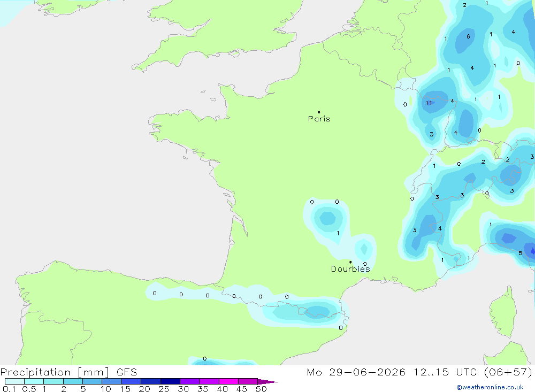
Task: Select the lightest cyan 0.1 legend swatch
Action: click(14, 381)
